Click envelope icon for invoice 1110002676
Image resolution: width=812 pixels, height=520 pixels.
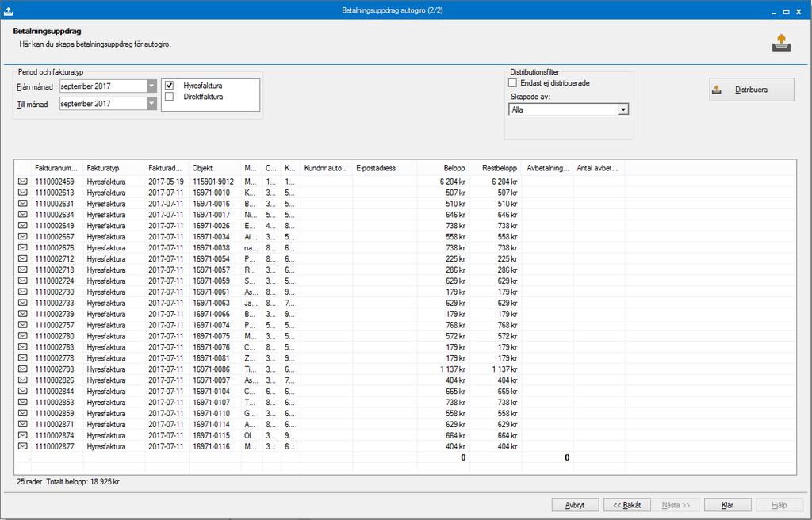[x=23, y=247]
